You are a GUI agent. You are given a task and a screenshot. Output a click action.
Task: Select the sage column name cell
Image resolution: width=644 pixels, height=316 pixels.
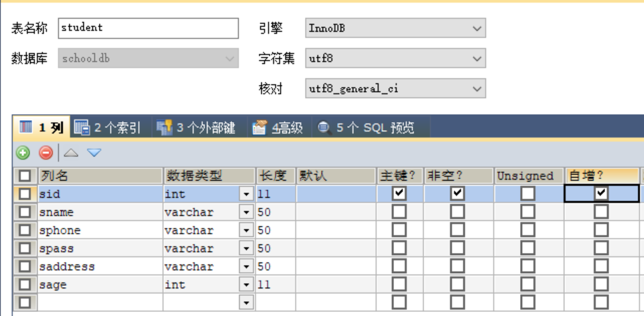(x=101, y=284)
